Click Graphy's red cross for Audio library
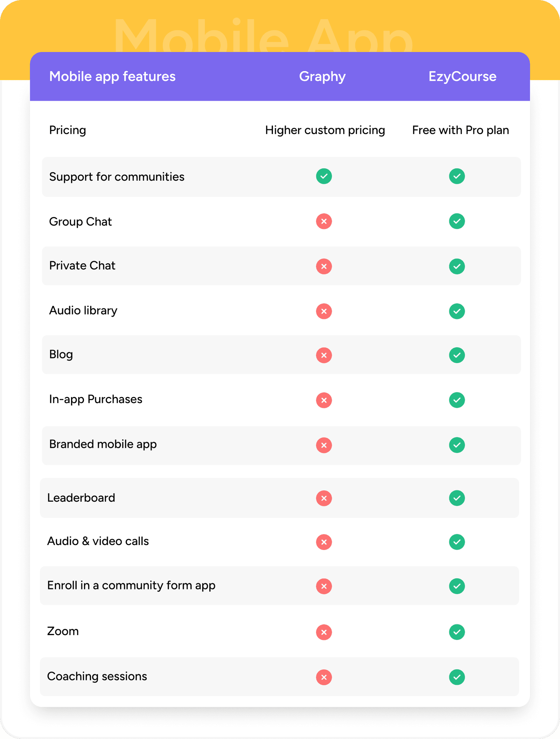Screen dimensions: 560x739 coord(324,311)
